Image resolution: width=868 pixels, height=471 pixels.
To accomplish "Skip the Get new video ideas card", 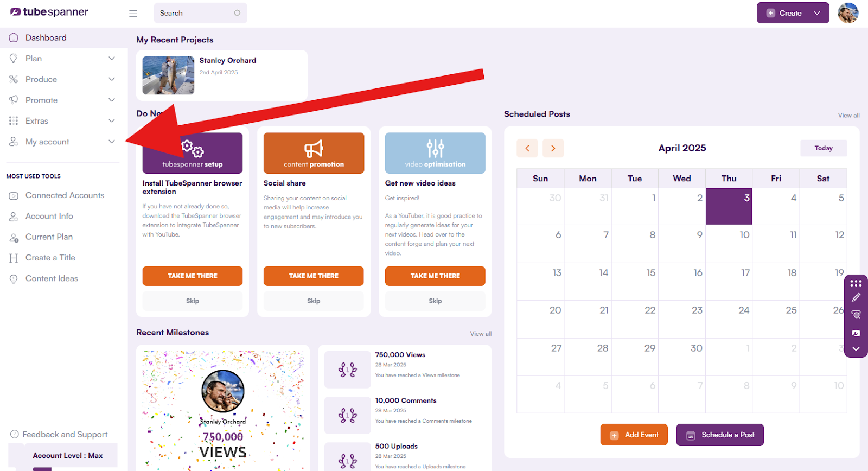I will pos(435,301).
